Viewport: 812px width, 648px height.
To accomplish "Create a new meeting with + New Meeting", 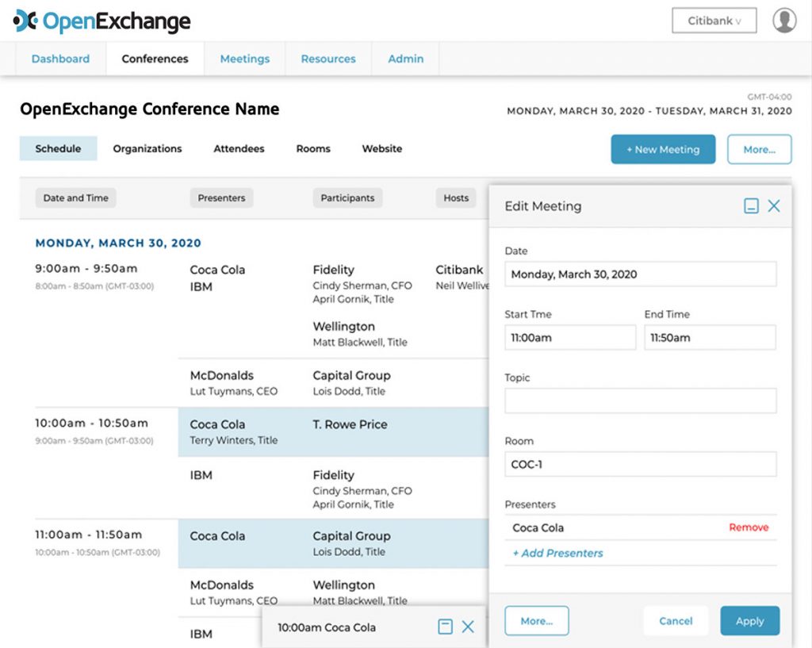I will click(662, 149).
